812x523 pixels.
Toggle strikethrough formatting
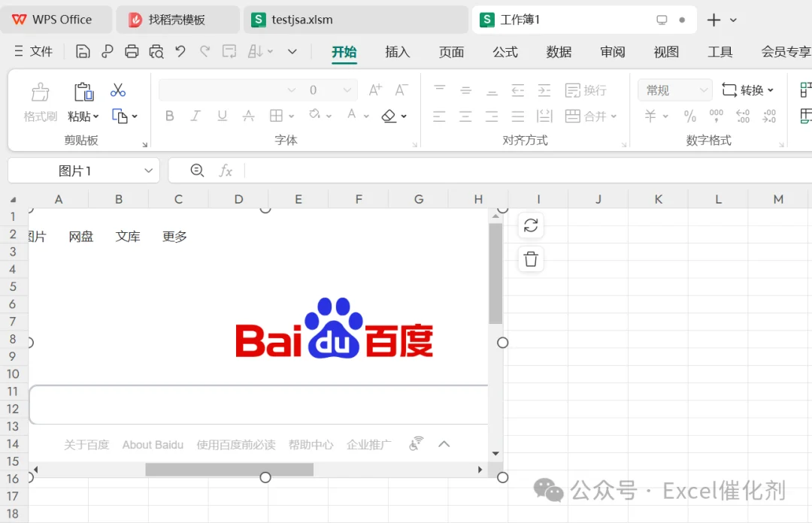tap(249, 116)
